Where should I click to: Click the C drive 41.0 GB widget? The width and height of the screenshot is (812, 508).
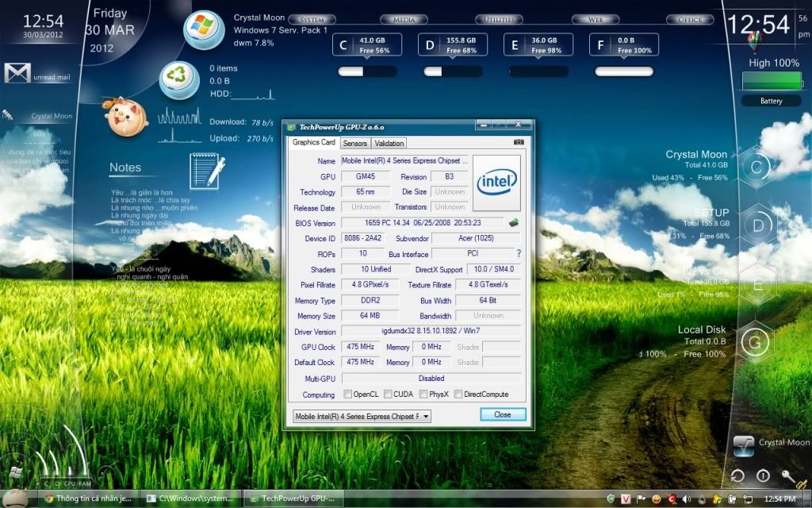(x=367, y=45)
